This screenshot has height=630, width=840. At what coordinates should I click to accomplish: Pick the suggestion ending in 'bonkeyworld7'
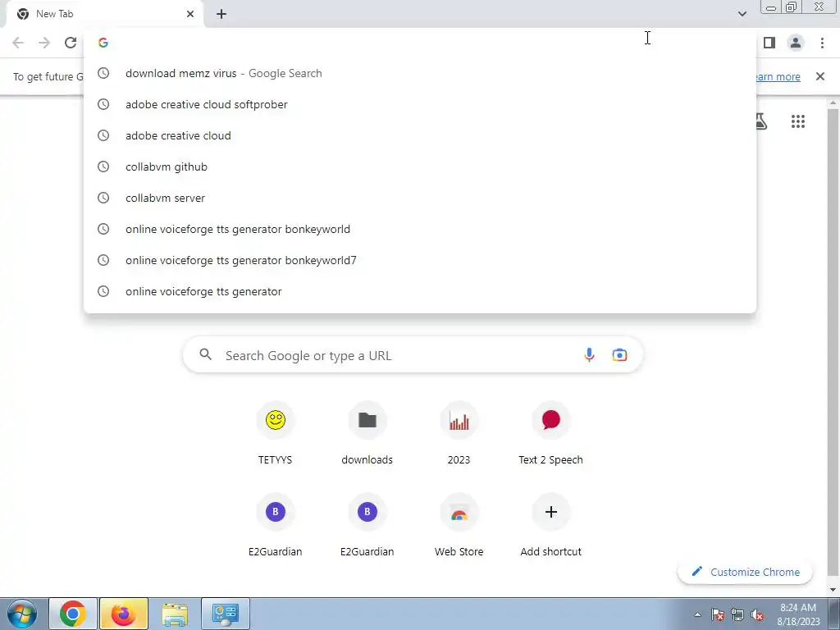[420, 260]
